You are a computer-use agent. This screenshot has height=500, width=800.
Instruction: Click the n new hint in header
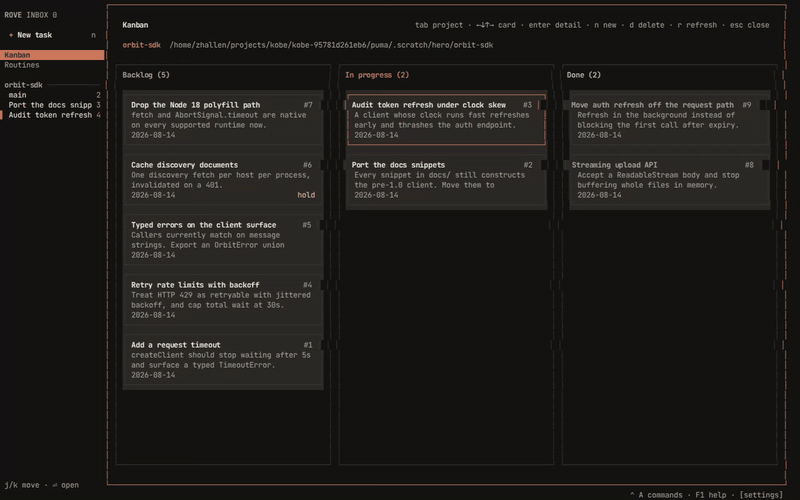pos(605,25)
